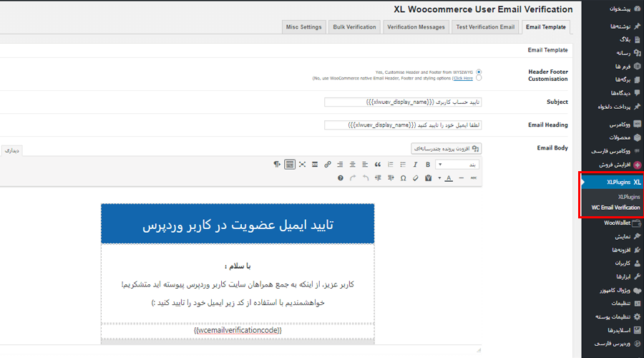Open the XLPlugins submenu link

[x=629, y=197]
